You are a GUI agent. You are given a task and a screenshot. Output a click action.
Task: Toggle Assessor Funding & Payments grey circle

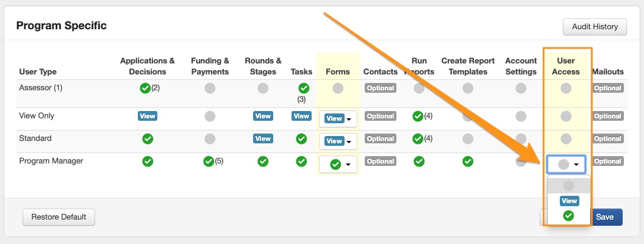[x=210, y=88]
